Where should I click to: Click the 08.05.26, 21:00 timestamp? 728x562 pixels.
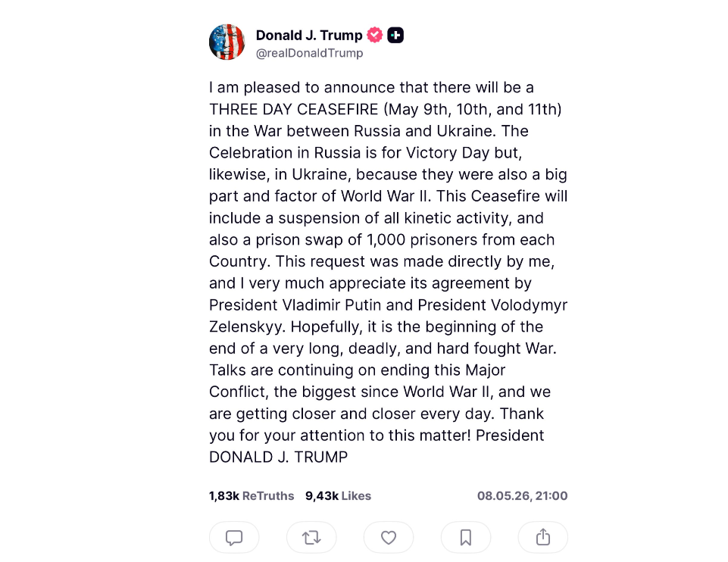(522, 495)
